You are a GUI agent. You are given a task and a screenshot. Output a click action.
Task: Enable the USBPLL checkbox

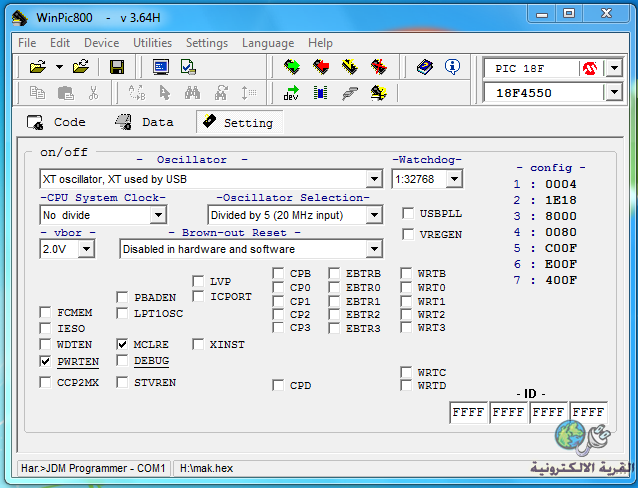408,213
